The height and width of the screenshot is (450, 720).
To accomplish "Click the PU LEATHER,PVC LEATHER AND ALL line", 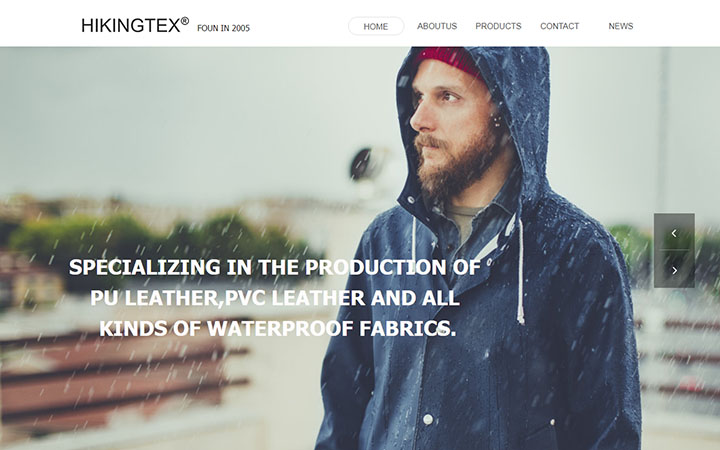I will coord(275,298).
